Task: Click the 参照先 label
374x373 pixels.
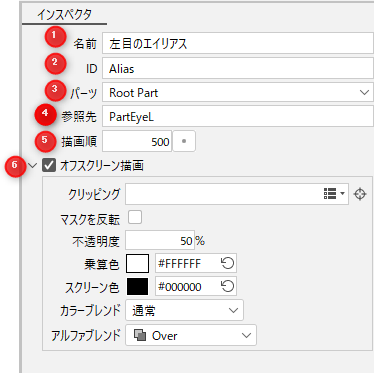Action: (x=79, y=116)
